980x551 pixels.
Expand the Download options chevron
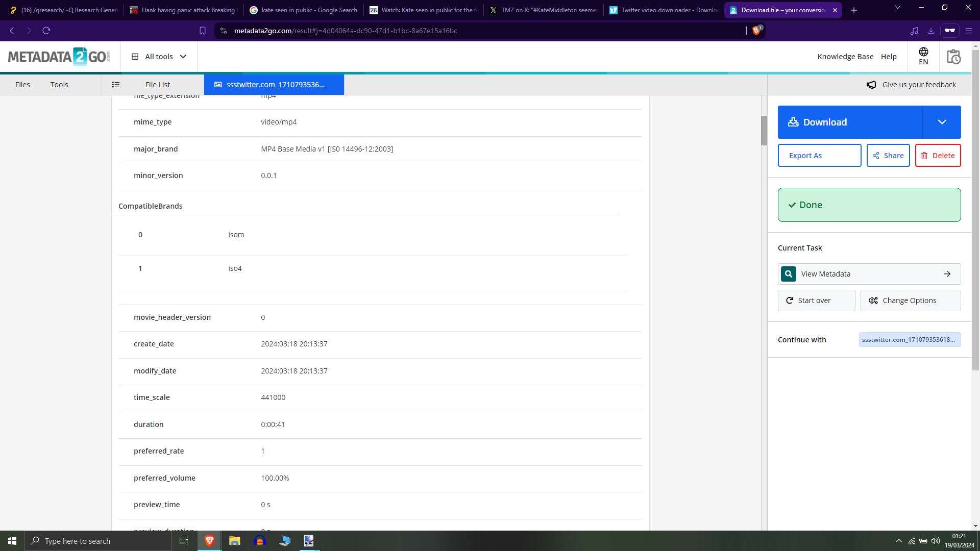942,122
